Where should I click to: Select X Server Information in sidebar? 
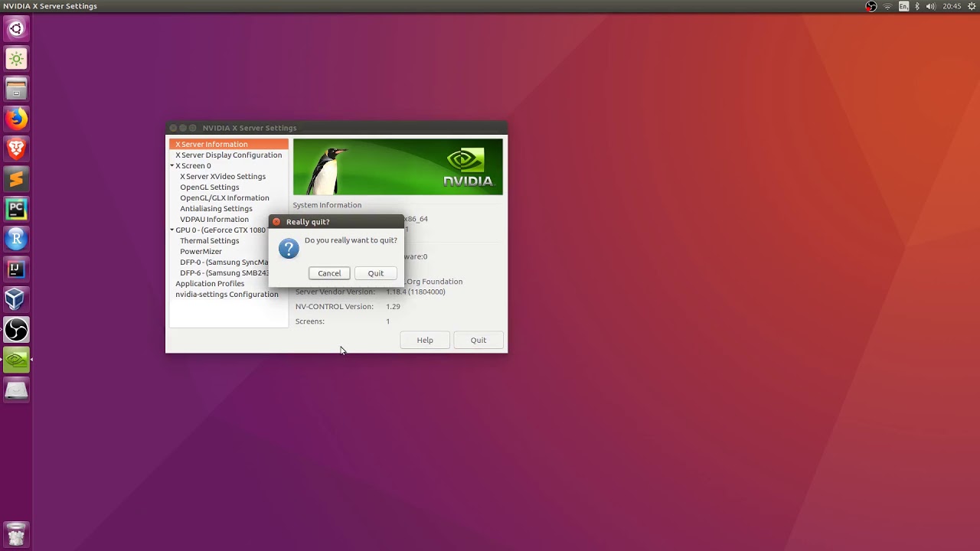[229, 144]
